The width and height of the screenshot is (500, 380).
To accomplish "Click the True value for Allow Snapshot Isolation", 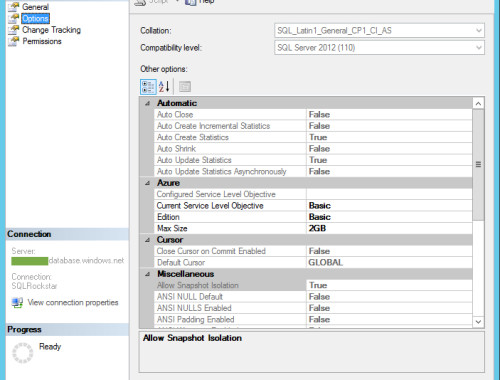I will pyautogui.click(x=318, y=285).
